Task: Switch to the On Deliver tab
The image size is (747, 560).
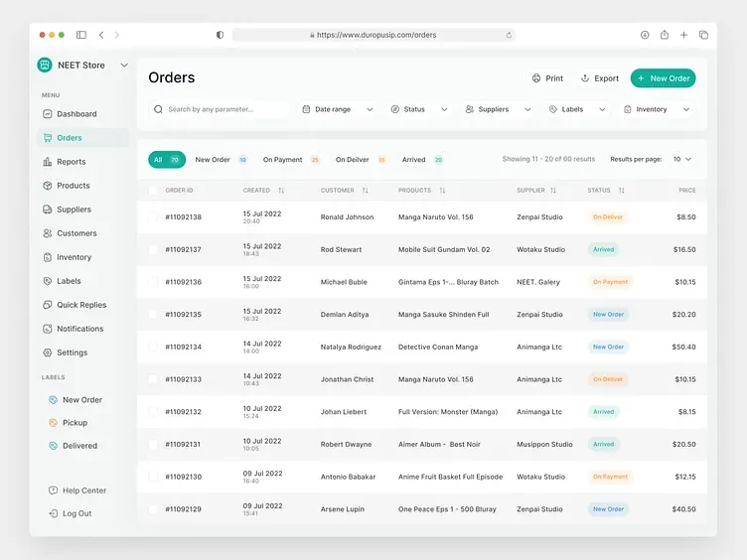Action: click(362, 160)
